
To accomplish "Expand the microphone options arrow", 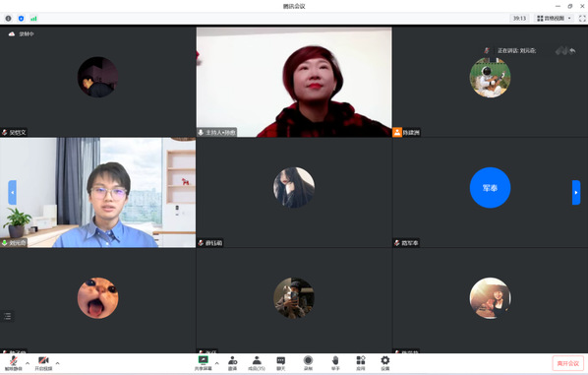I will point(28,363).
